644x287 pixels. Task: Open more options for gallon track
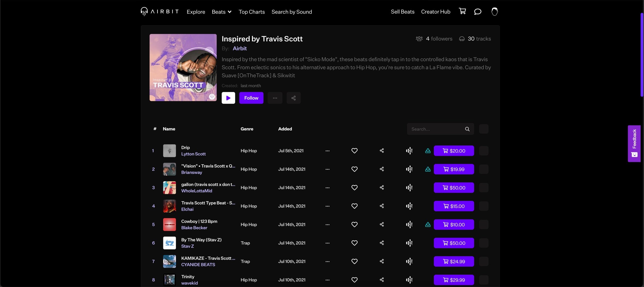point(327,188)
